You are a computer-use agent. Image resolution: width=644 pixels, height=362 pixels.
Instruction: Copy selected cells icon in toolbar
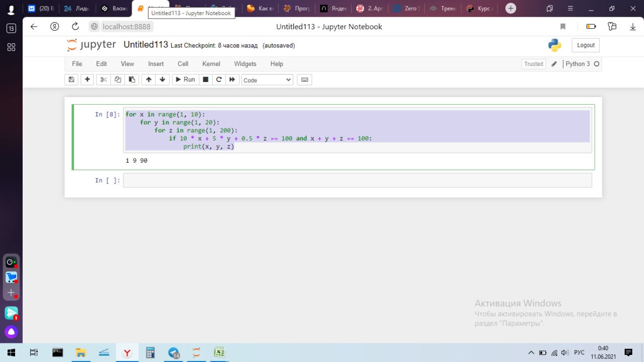(x=118, y=80)
